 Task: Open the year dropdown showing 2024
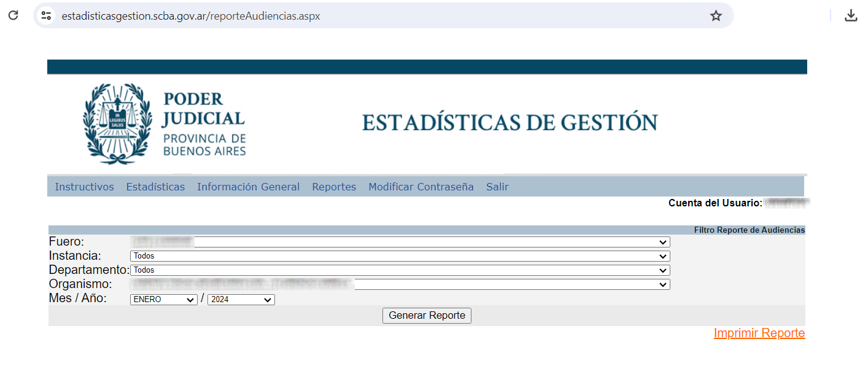coord(241,300)
